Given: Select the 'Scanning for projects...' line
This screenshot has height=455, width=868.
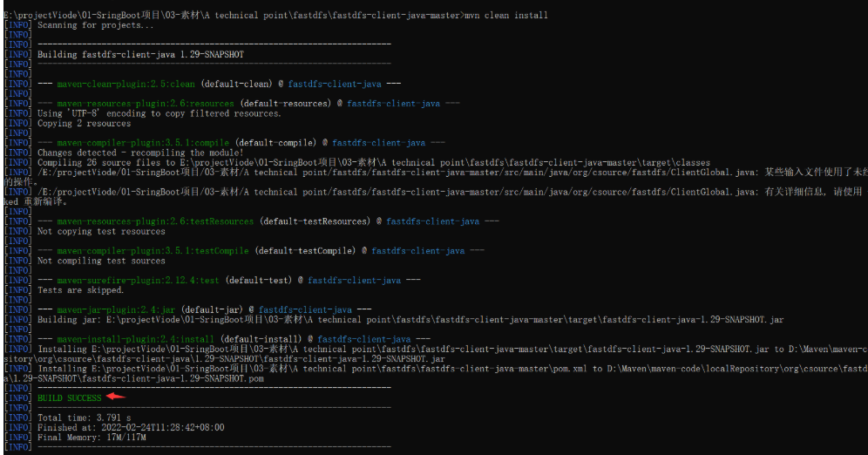Looking at the screenshot, I should click(96, 25).
